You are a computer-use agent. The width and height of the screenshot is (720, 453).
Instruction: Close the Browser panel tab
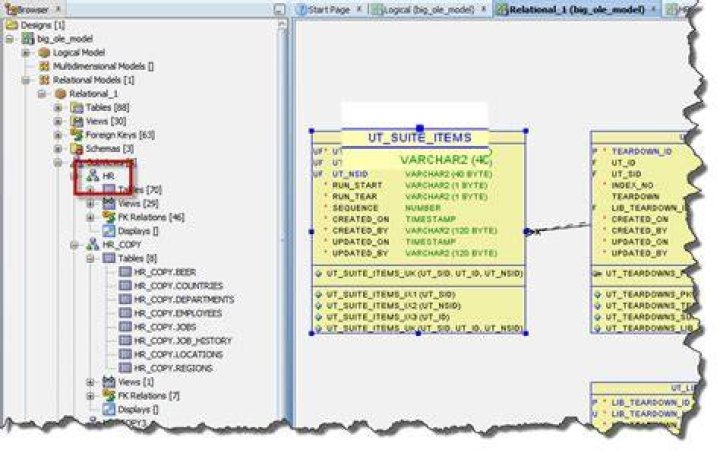[x=58, y=9]
